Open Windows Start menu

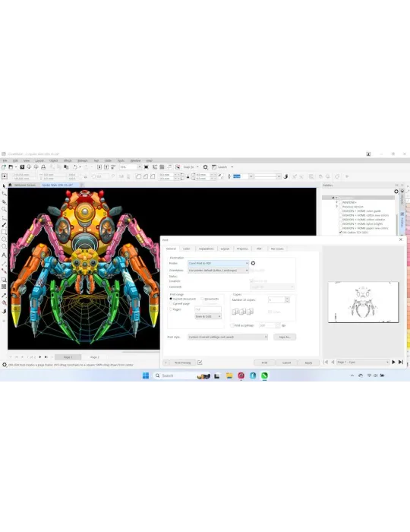click(x=146, y=375)
